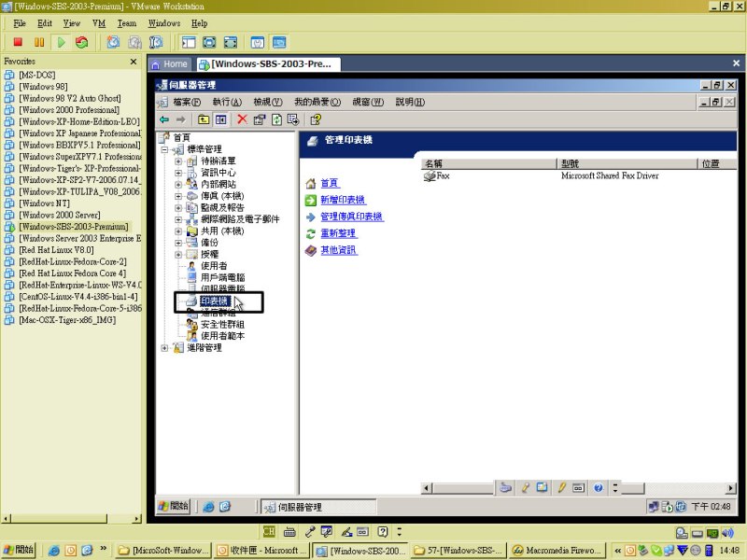Switch to the Home tab

tap(170, 63)
